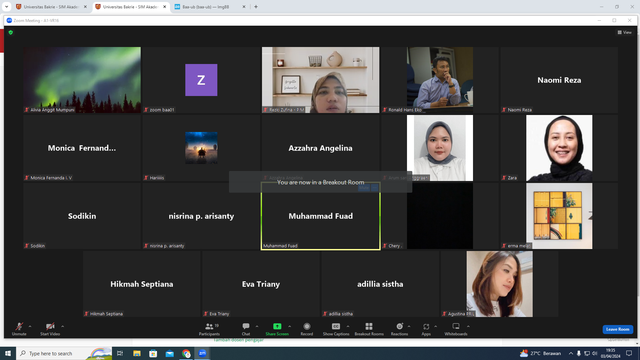Select the erma yellow-grid picture tile

[559, 216]
